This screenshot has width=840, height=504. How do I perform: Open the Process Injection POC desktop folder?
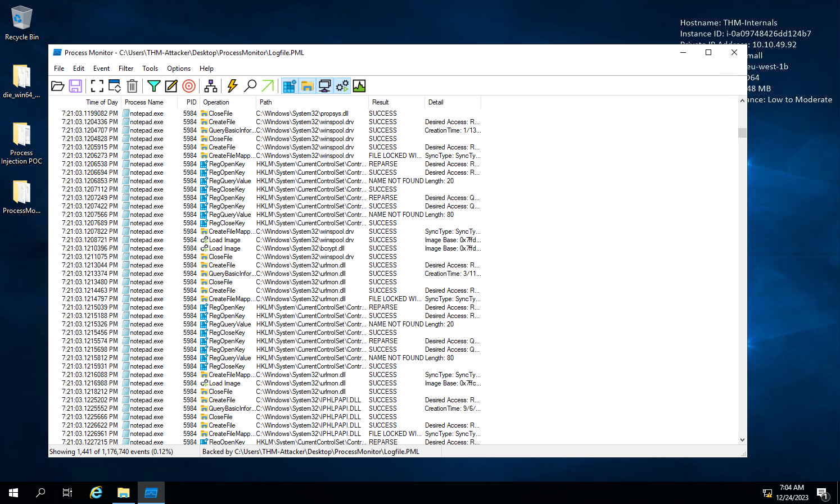click(x=21, y=143)
